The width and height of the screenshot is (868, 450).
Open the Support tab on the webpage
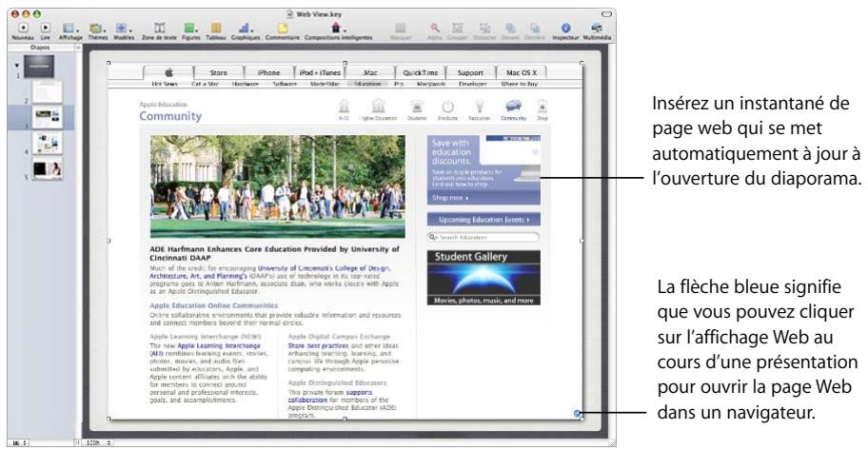pyautogui.click(x=470, y=72)
